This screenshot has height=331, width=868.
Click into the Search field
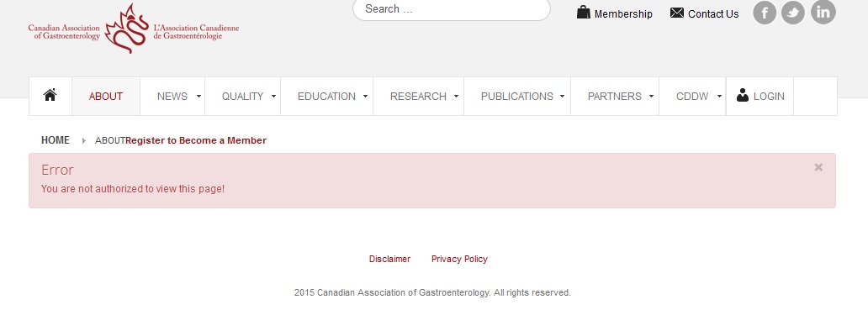[x=451, y=9]
